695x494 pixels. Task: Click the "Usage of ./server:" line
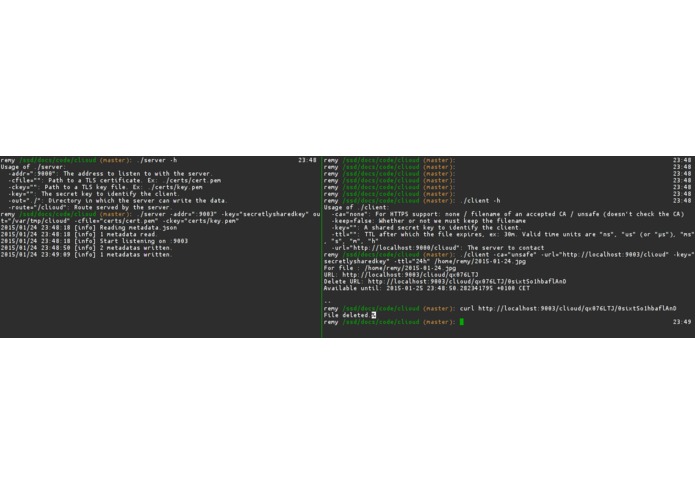(33, 167)
